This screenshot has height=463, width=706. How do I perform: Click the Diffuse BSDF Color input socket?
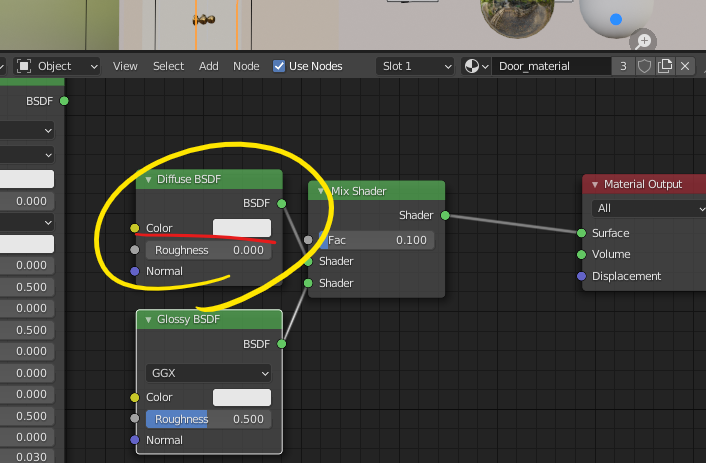pyautogui.click(x=135, y=228)
